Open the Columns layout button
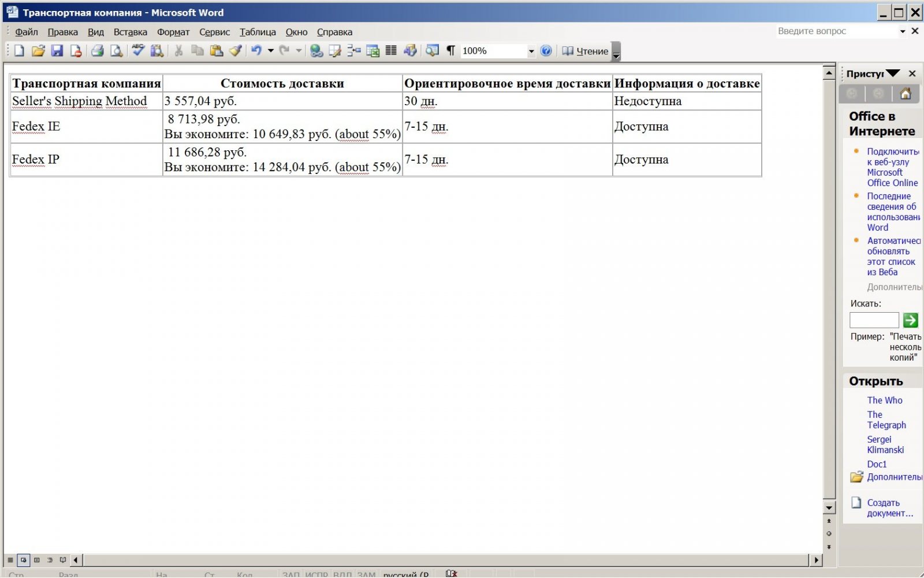 pos(391,51)
